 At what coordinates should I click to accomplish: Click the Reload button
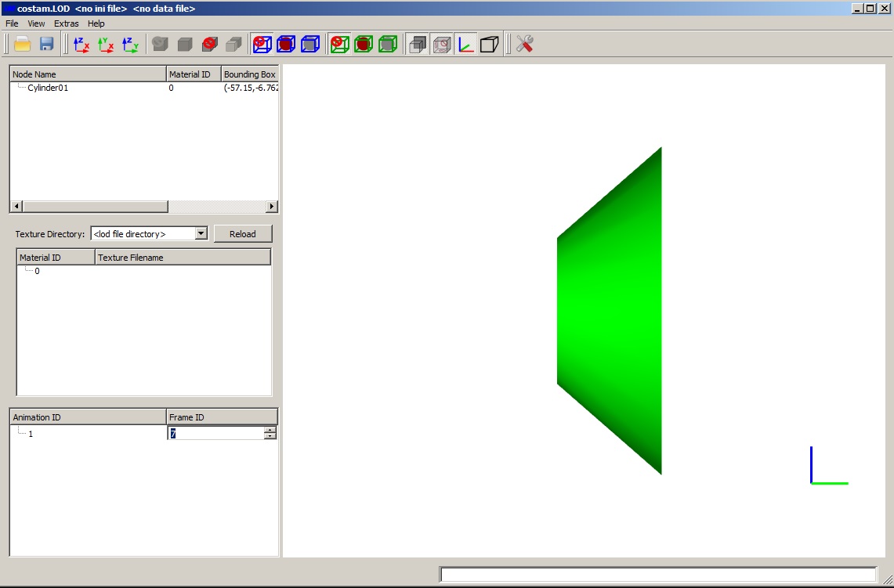pyautogui.click(x=243, y=233)
